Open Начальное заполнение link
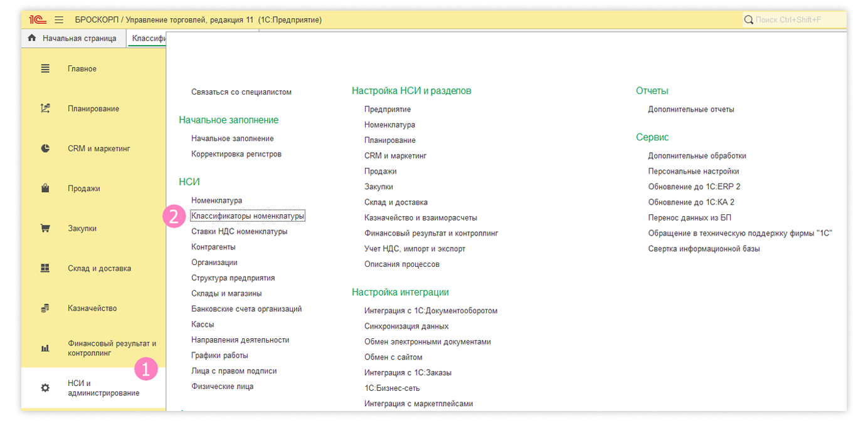The height and width of the screenshot is (421, 868). click(233, 138)
